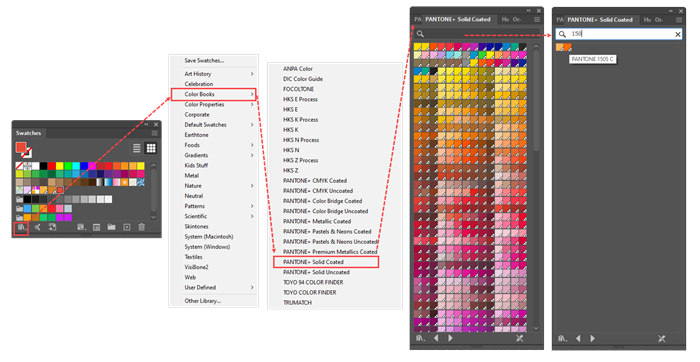Open the Open Color Themes panel icon
The width and height of the screenshot is (700, 362).
click(38, 228)
